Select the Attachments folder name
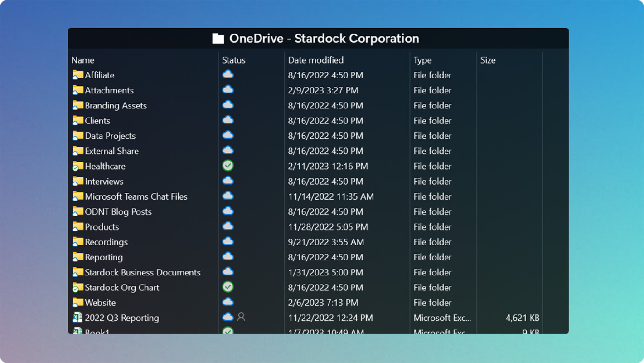 point(109,90)
